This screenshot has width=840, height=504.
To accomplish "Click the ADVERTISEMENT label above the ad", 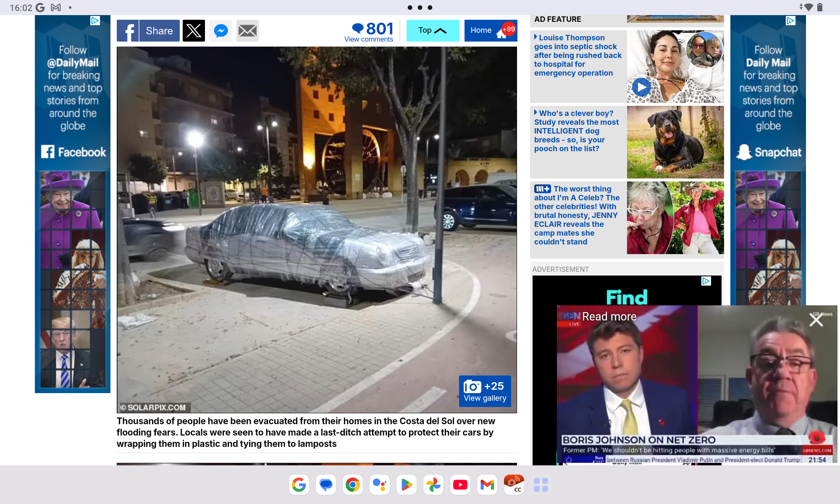I will point(561,269).
